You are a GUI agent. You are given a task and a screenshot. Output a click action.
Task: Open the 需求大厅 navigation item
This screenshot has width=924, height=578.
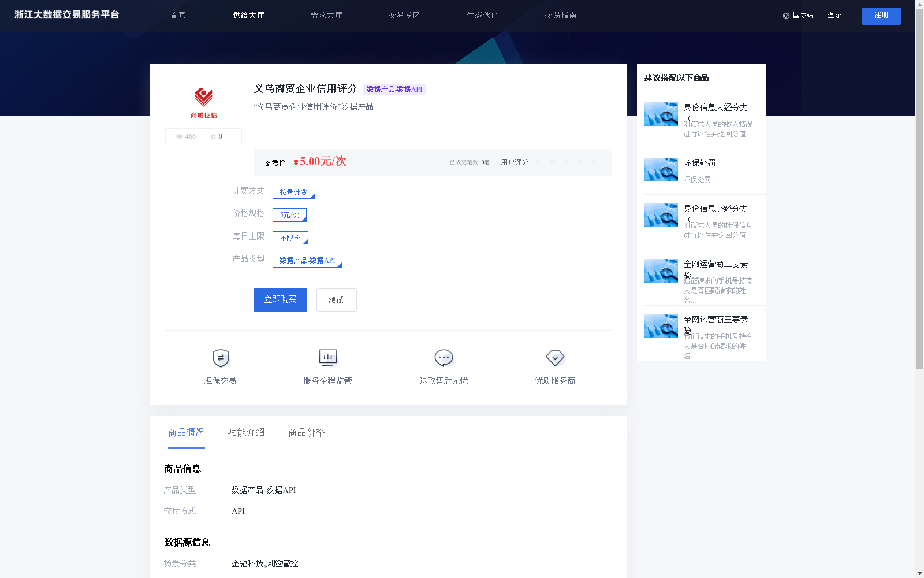coord(326,16)
